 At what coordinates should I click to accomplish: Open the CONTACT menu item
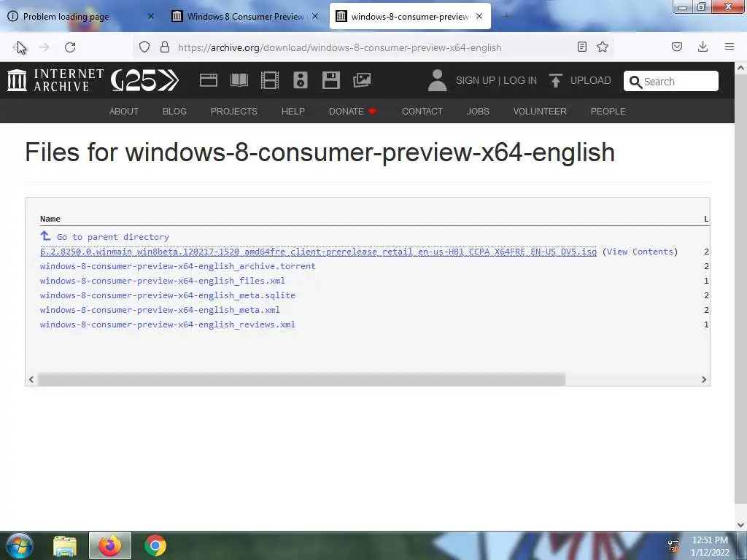coord(422,111)
